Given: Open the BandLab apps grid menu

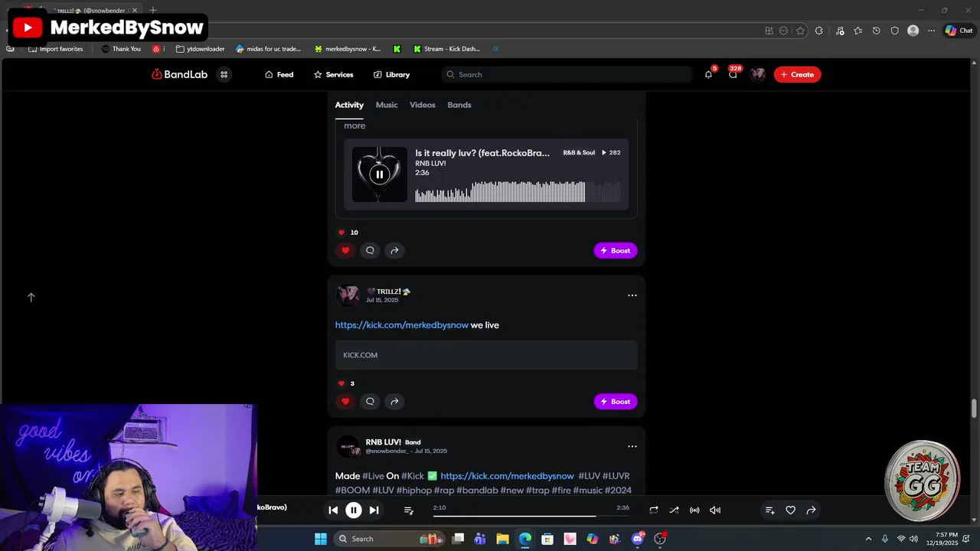Looking at the screenshot, I should point(224,74).
